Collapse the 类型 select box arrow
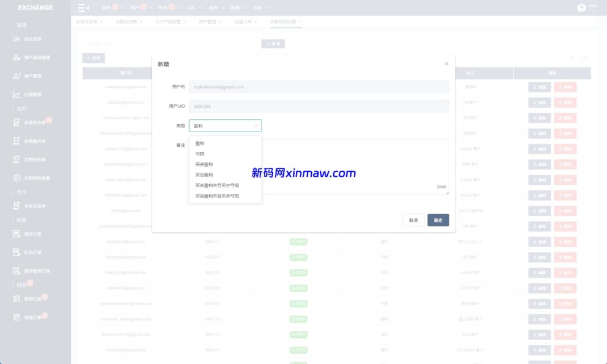Image resolution: width=607 pixels, height=364 pixels. (x=255, y=126)
